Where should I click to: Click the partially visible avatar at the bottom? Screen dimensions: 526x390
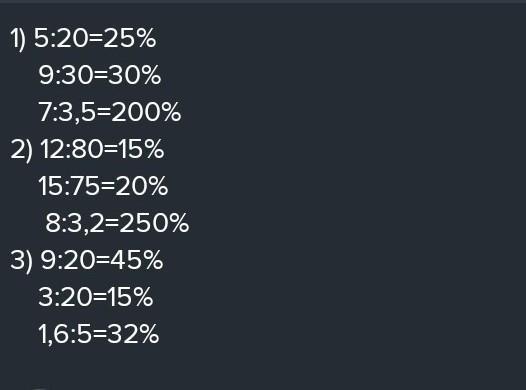(x=40, y=389)
